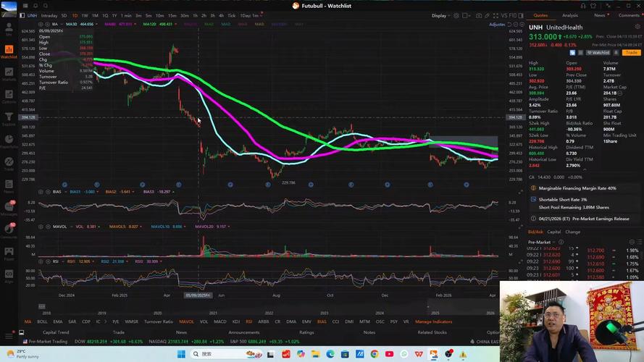Viewport: 644px width, 362px height.
Task: Toggle the left watchlist panel icon beside UNH
Action: click(x=22, y=16)
